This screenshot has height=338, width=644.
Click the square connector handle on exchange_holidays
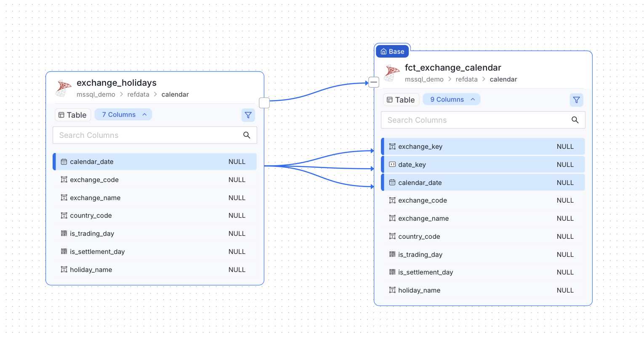click(x=264, y=103)
